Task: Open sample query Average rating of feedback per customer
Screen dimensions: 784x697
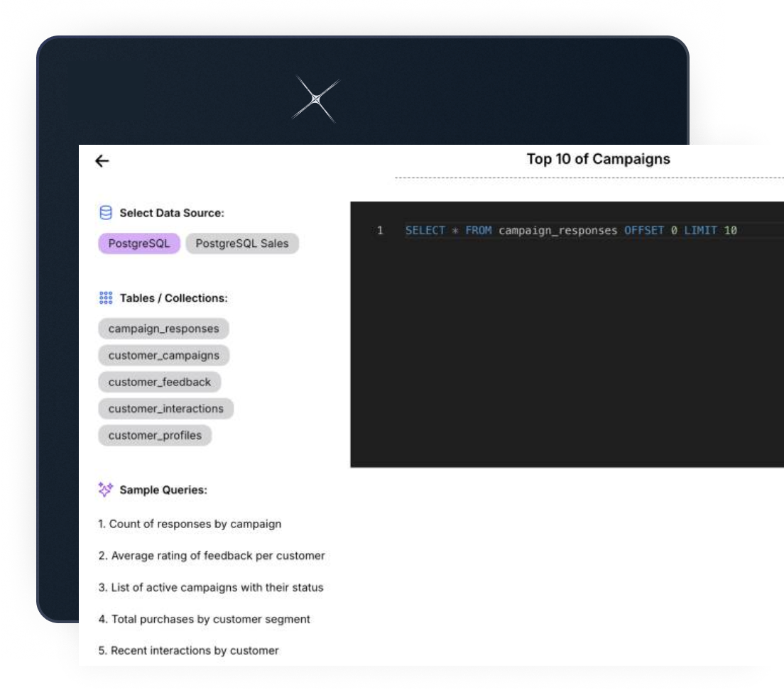Action: pyautogui.click(x=212, y=556)
